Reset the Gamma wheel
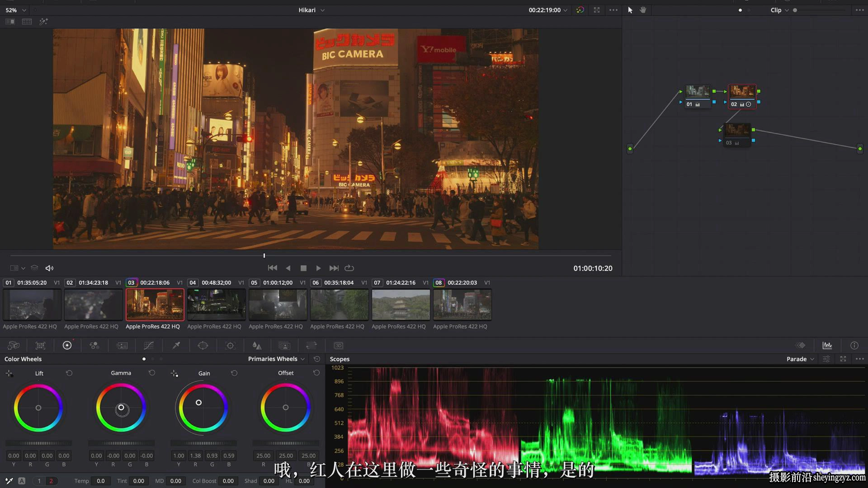This screenshot has height=488, width=868. pyautogui.click(x=152, y=373)
